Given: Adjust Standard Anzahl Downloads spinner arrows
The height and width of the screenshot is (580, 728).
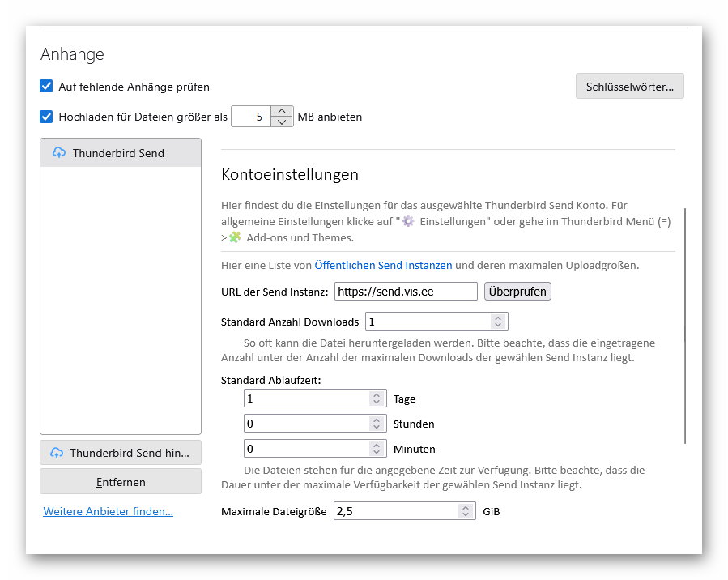Looking at the screenshot, I should (x=499, y=322).
